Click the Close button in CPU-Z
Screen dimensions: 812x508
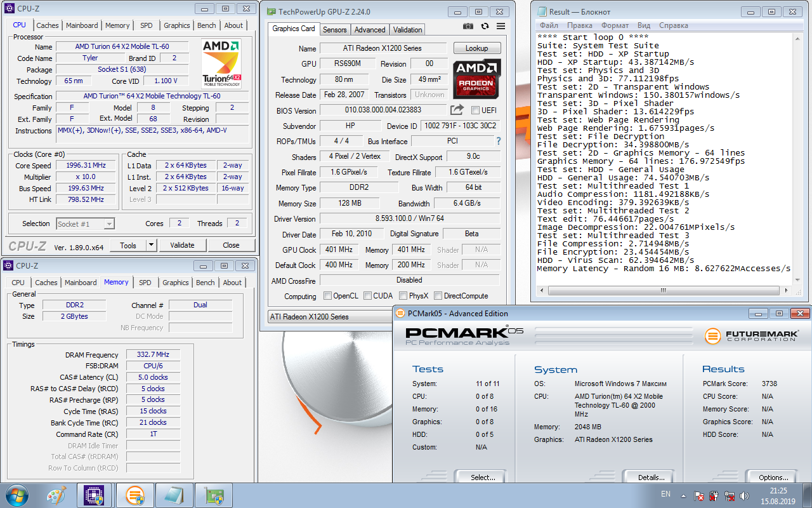[x=232, y=245]
